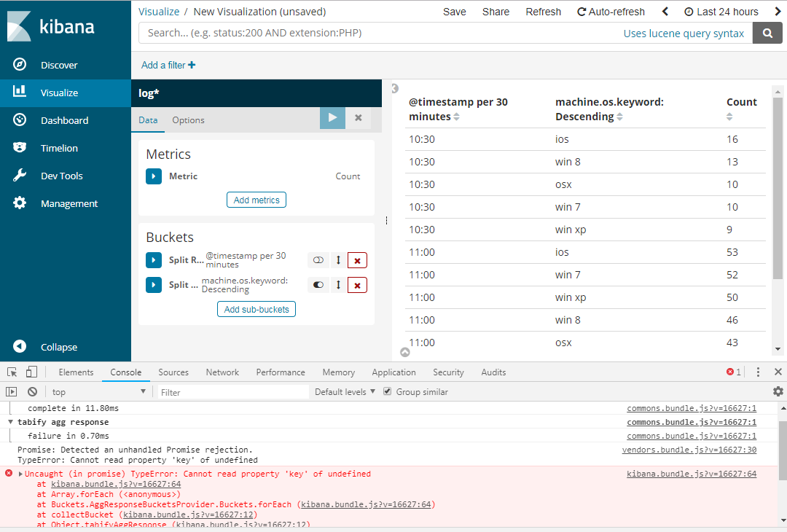Click the Add sub-buckets button
This screenshot has height=532, width=787.
[x=257, y=309]
